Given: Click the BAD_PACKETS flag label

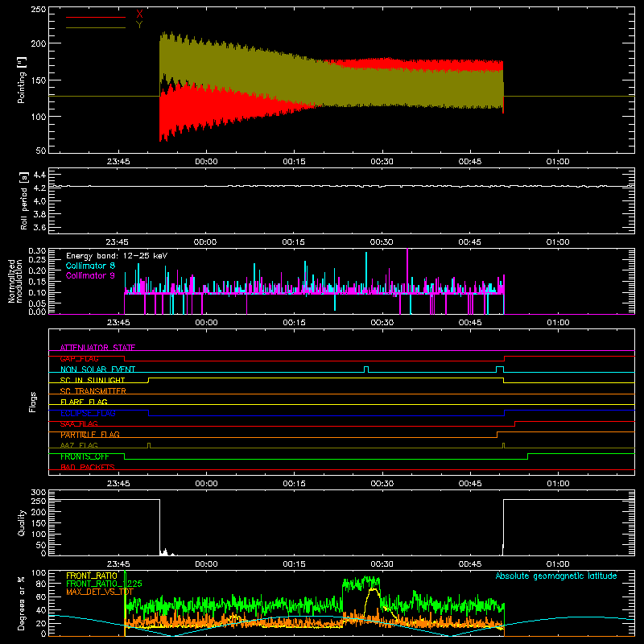Looking at the screenshot, I should pyautogui.click(x=88, y=467).
